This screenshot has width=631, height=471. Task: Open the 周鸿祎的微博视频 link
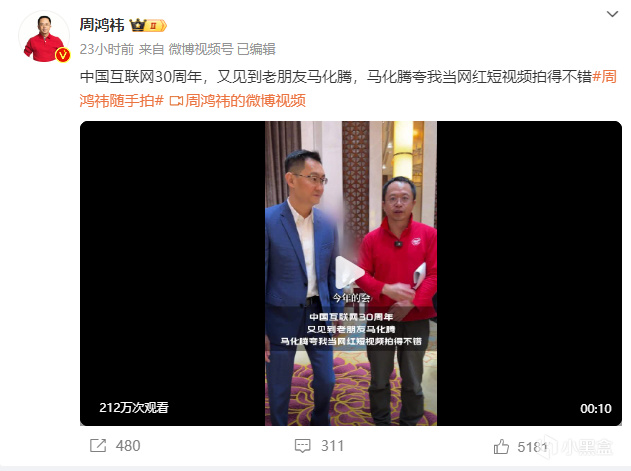[245, 101]
